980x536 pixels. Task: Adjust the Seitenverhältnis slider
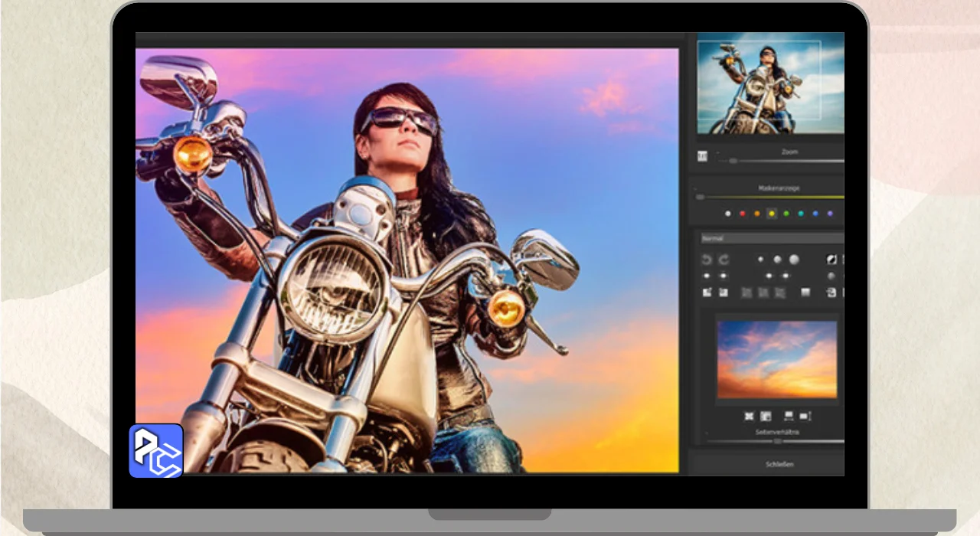tap(776, 441)
